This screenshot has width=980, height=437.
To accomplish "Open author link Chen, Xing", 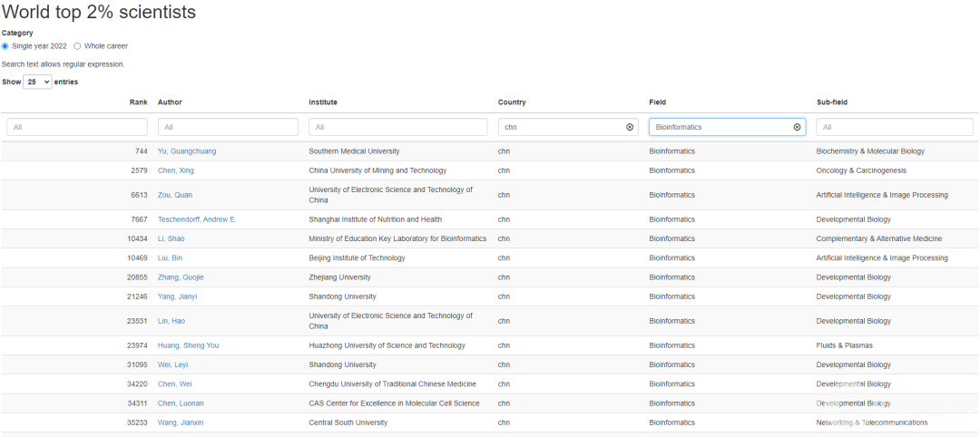I will coord(175,170).
